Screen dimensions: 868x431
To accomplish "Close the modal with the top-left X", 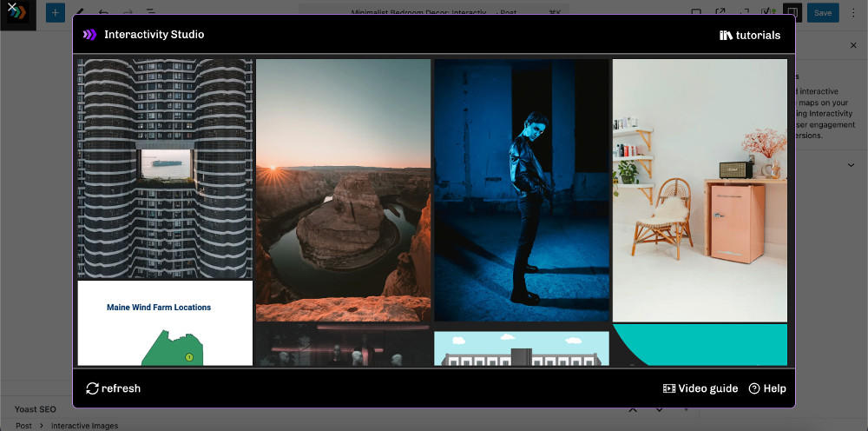I will coord(11,7).
